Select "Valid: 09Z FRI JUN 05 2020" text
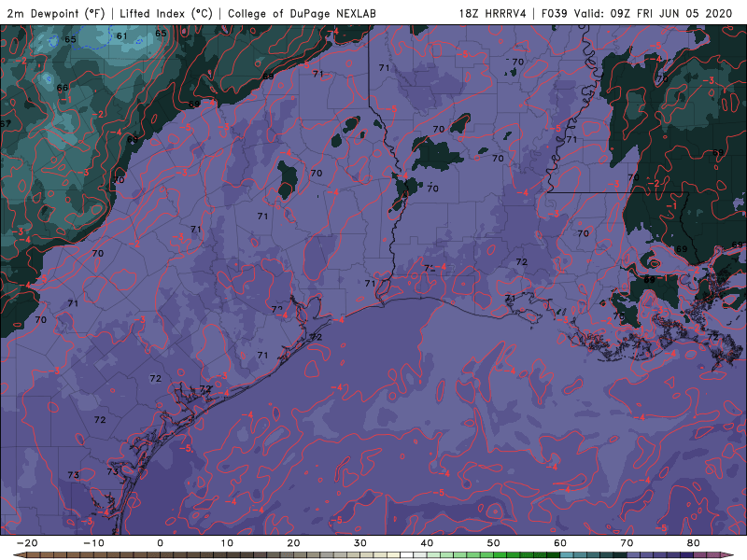 point(653,14)
